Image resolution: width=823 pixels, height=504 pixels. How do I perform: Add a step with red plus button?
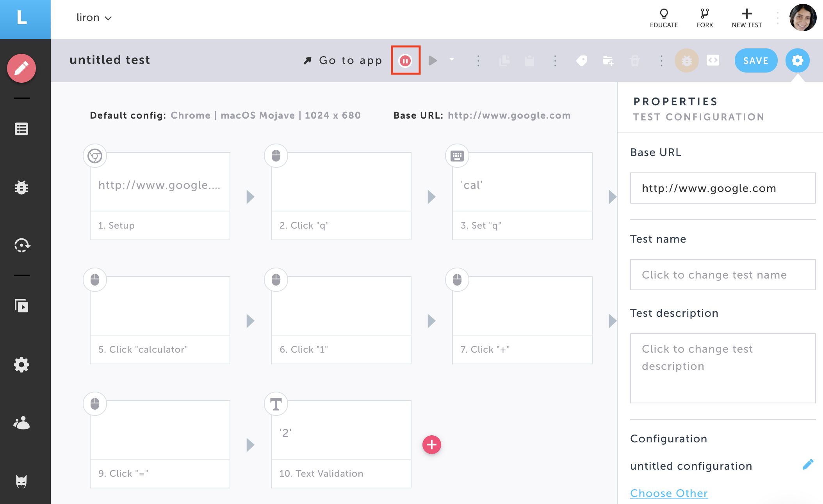pos(431,445)
